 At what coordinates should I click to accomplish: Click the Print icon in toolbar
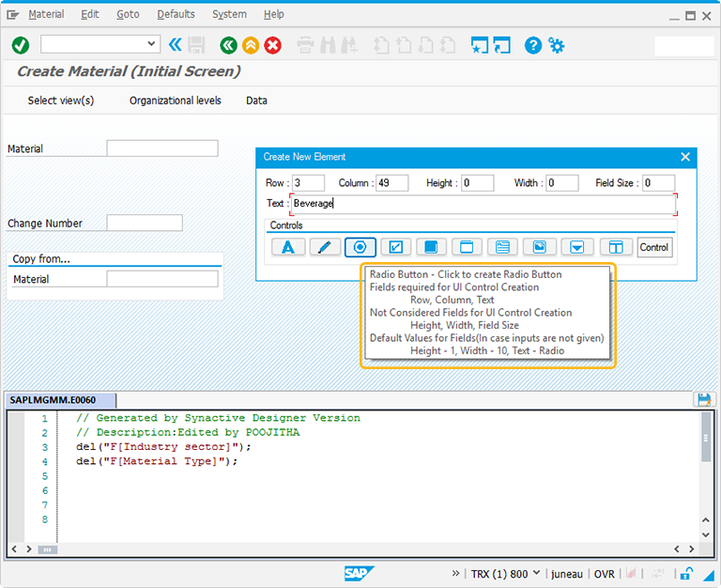point(305,45)
